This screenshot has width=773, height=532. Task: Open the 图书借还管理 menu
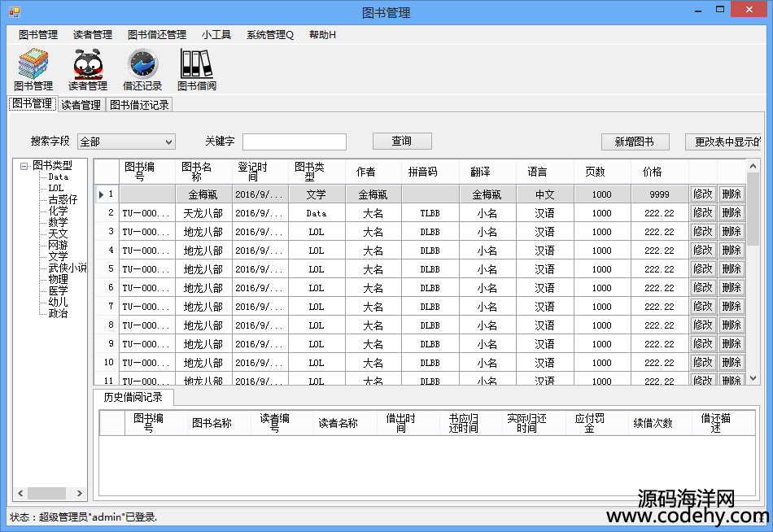157,35
